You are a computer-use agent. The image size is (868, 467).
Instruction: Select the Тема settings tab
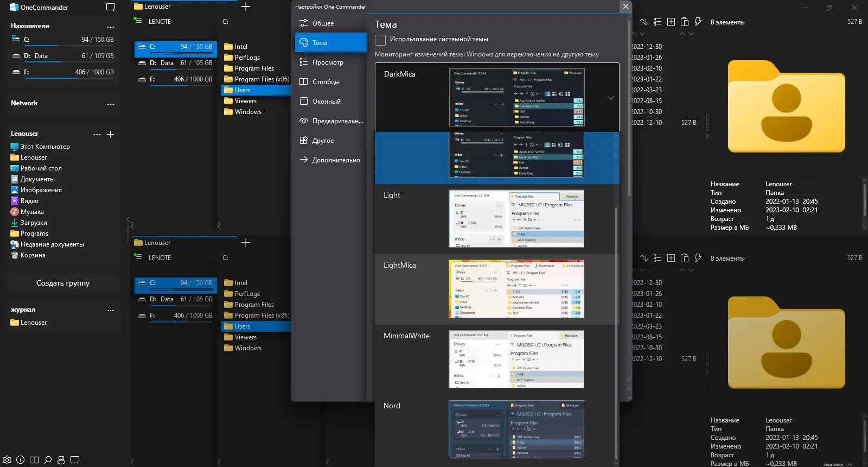click(x=331, y=43)
